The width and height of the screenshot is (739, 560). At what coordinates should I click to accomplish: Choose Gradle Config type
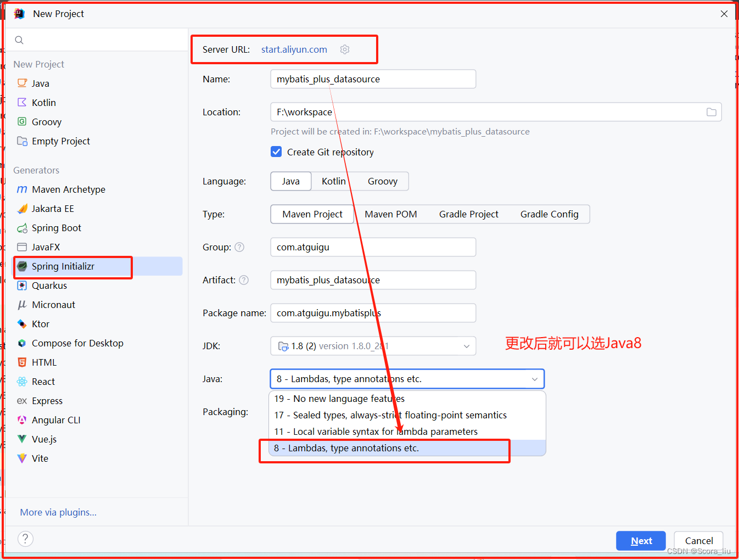click(550, 214)
